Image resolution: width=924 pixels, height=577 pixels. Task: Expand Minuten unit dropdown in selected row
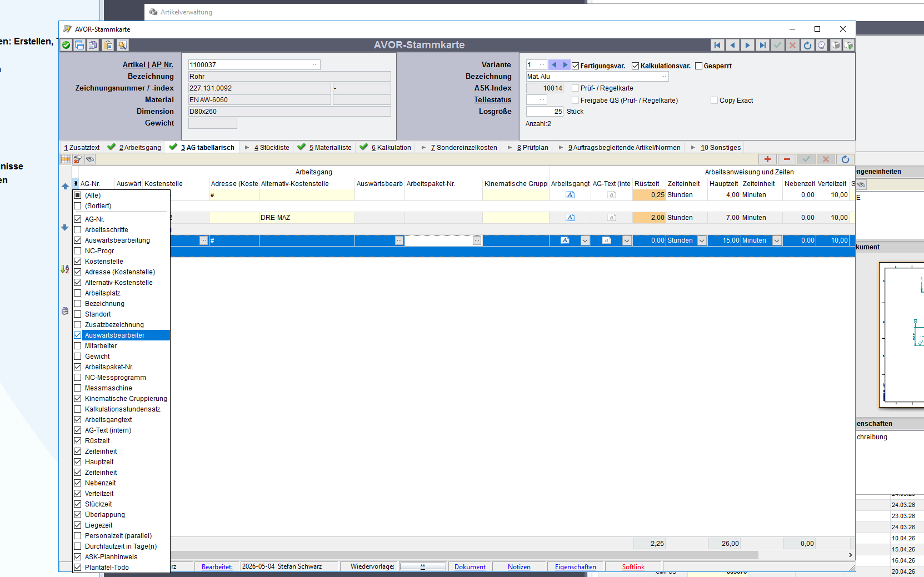(777, 240)
